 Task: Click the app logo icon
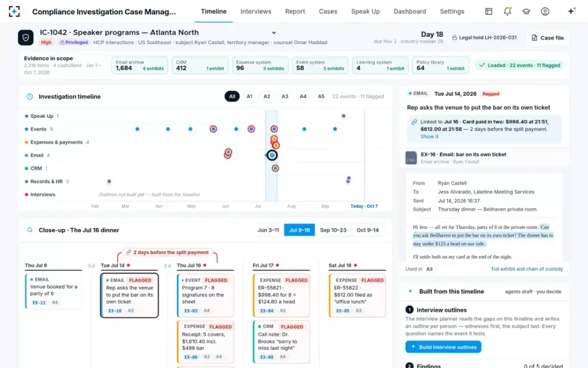click(15, 11)
